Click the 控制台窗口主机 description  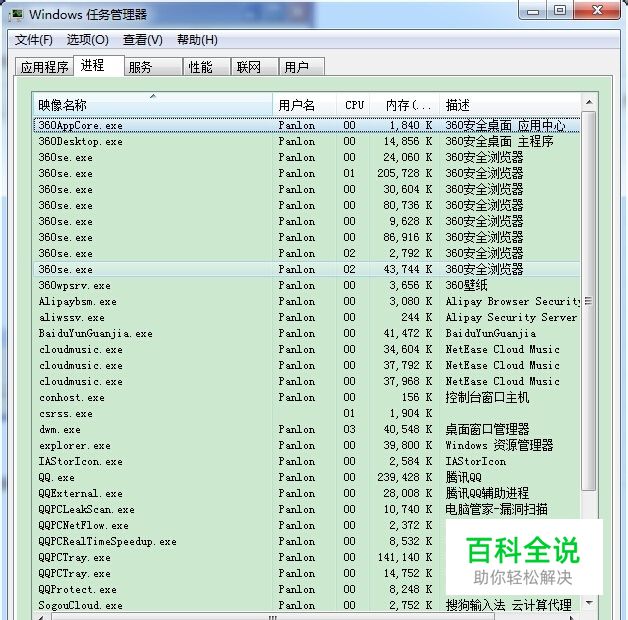point(487,397)
